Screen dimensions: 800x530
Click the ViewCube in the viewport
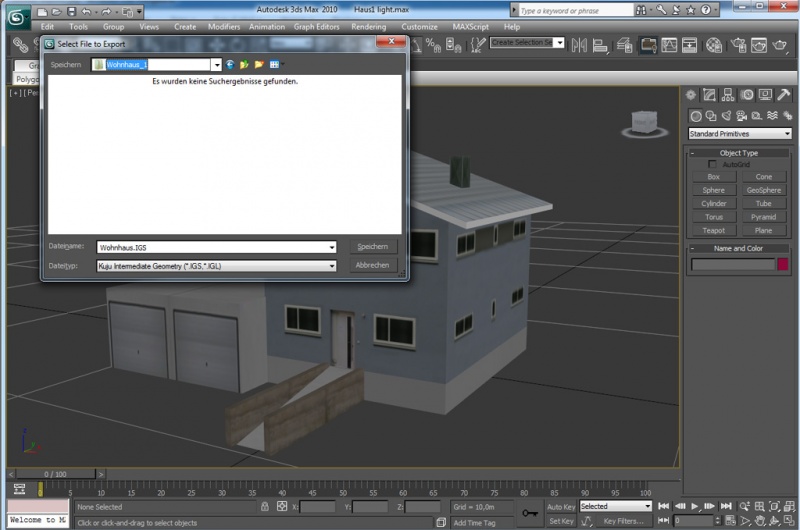pos(642,122)
